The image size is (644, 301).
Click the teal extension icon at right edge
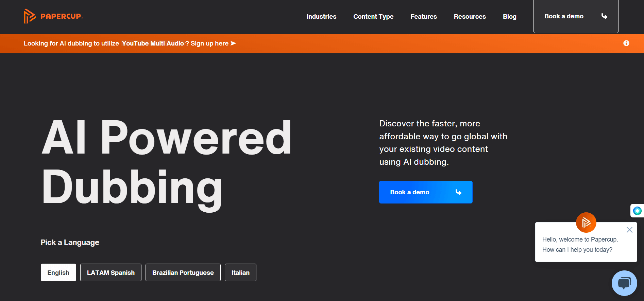point(637,211)
